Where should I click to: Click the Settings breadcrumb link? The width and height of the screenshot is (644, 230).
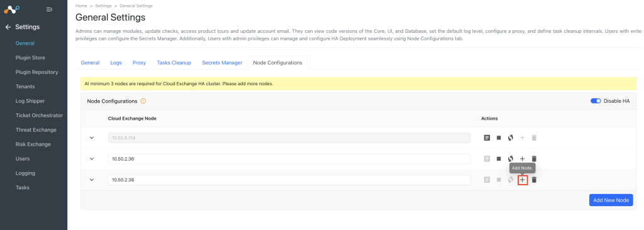(103, 6)
